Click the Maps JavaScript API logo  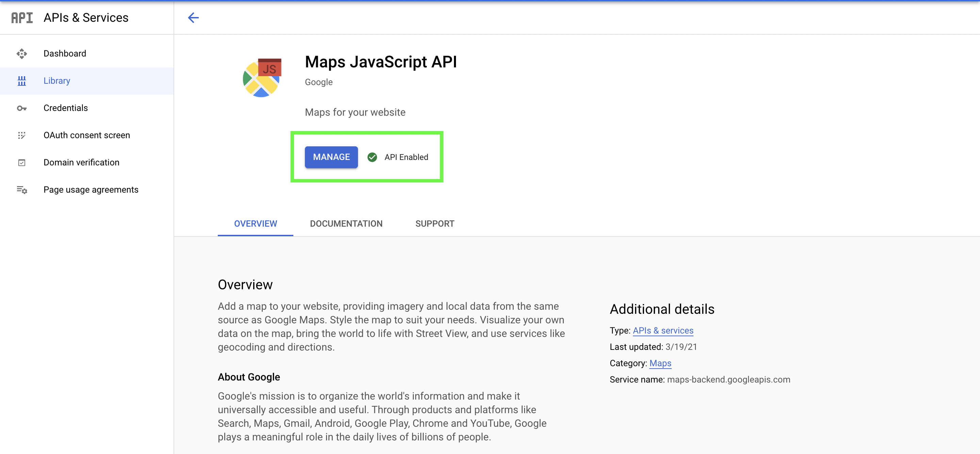click(262, 78)
